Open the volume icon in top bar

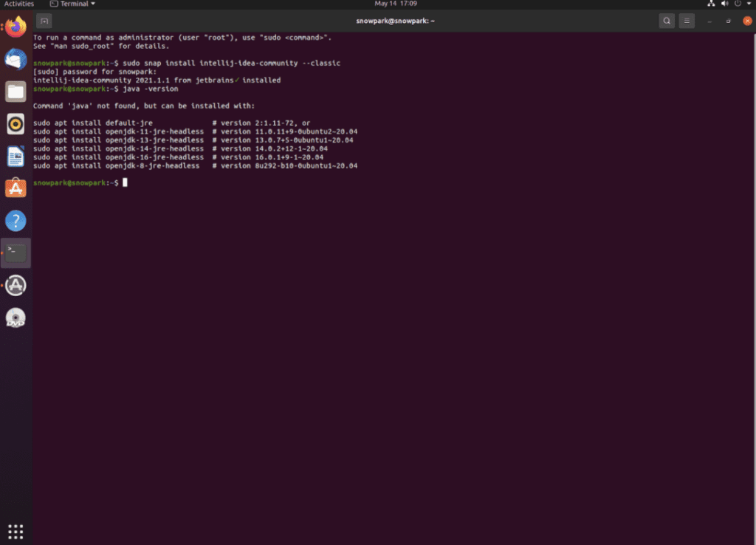tap(724, 4)
